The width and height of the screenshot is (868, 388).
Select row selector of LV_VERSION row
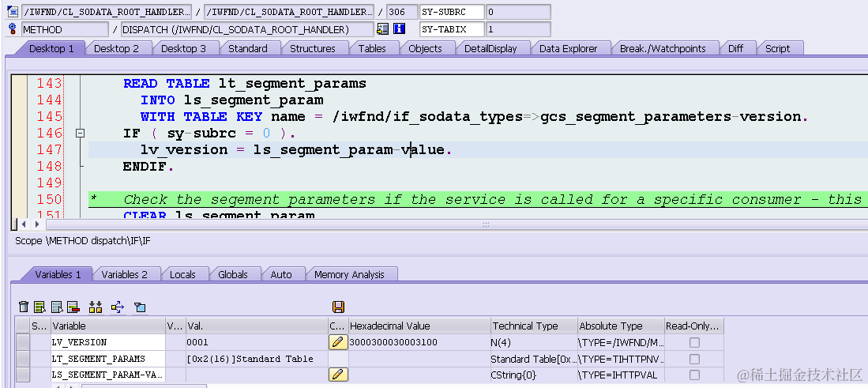[23, 342]
